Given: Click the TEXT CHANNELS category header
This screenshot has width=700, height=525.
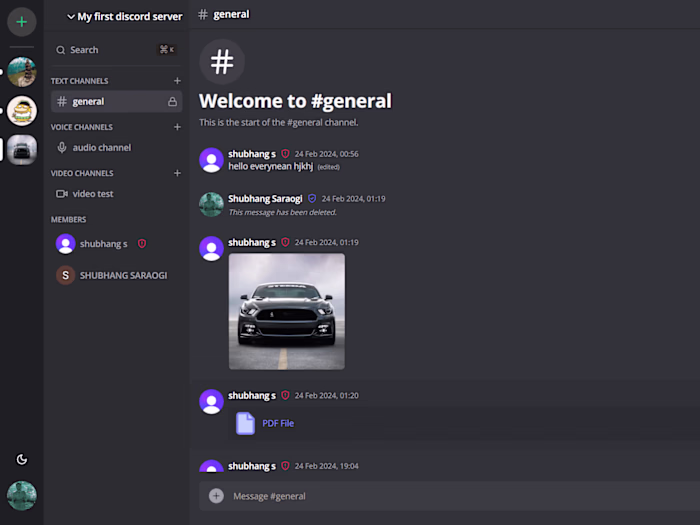Looking at the screenshot, I should tap(79, 81).
